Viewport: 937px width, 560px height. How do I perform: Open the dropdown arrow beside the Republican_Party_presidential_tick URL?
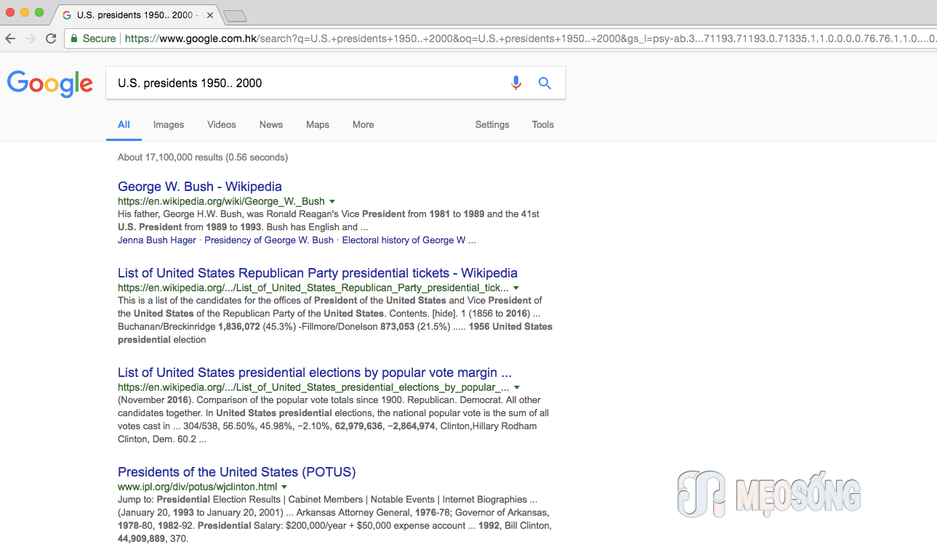coord(516,288)
